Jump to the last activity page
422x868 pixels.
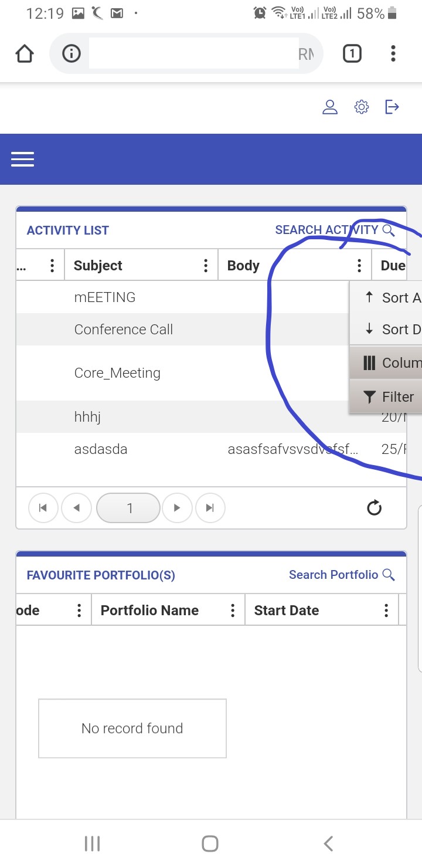(210, 508)
